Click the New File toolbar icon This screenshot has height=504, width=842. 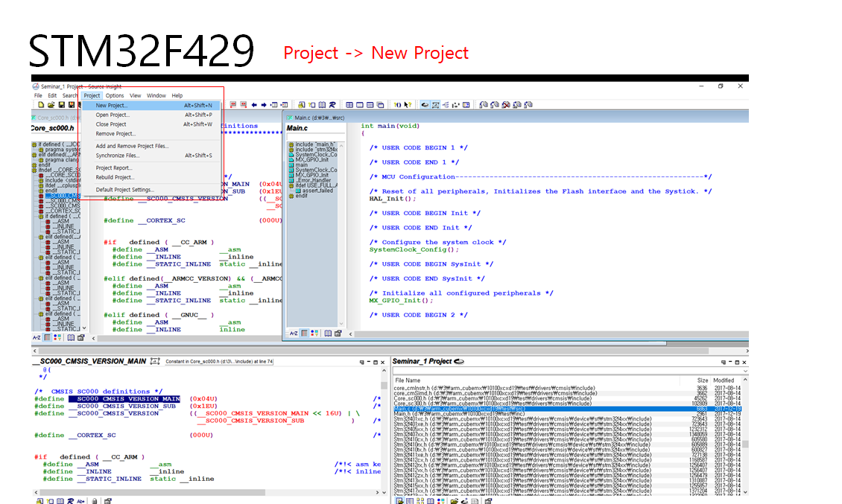click(41, 105)
